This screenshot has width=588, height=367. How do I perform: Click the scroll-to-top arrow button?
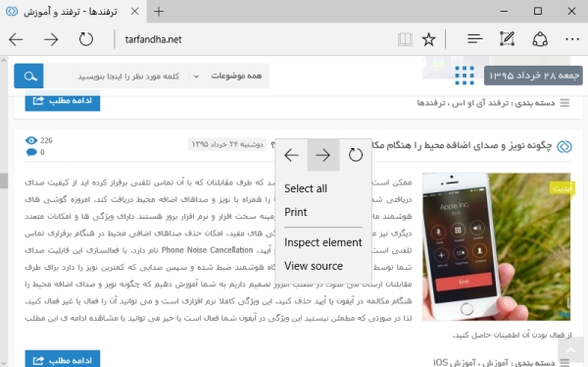(x=570, y=350)
